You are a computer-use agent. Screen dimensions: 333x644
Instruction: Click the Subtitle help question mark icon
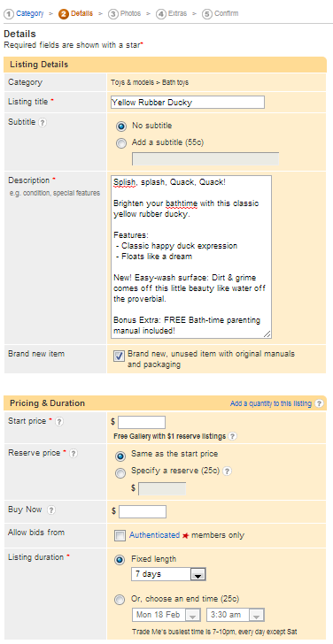tap(43, 123)
